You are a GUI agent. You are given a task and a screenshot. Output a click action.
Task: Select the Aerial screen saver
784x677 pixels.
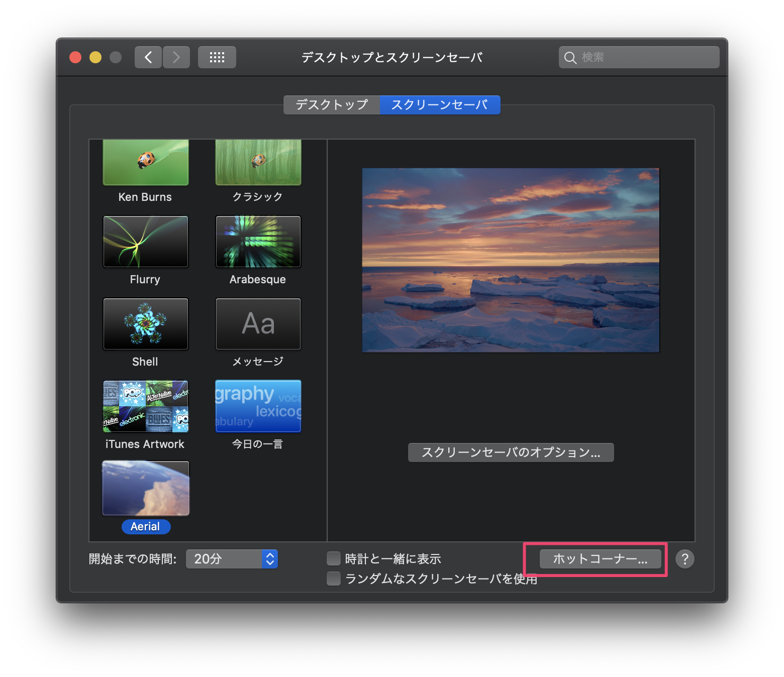145,488
